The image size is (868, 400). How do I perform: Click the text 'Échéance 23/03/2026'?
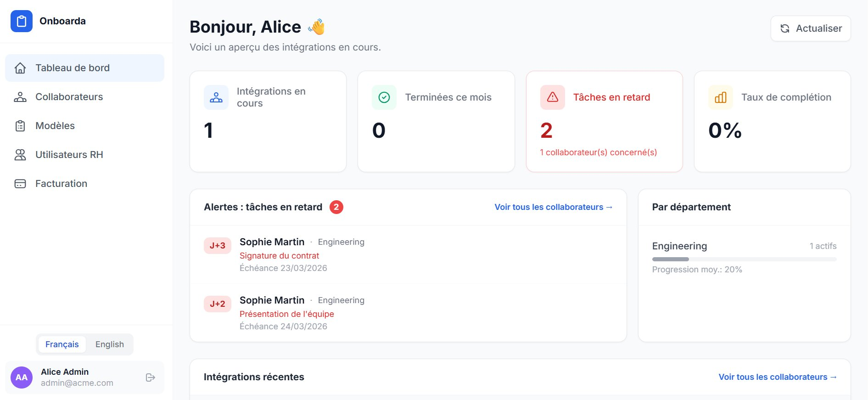(283, 268)
